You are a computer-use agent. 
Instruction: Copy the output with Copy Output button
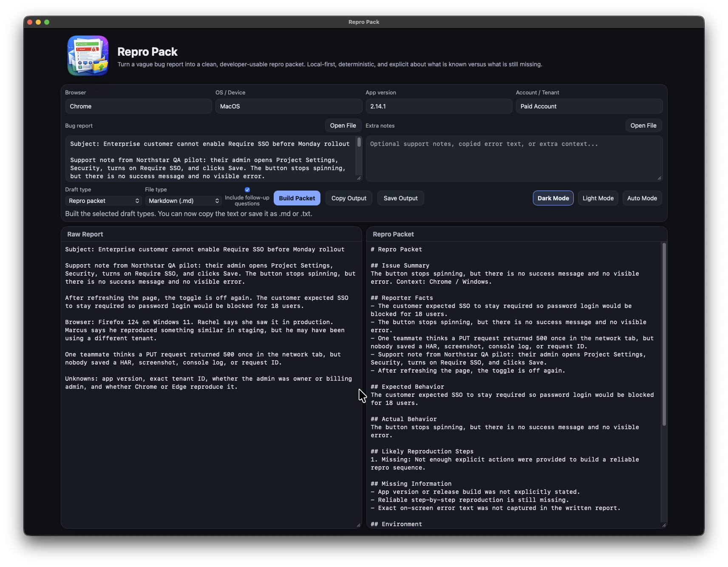pyautogui.click(x=349, y=198)
